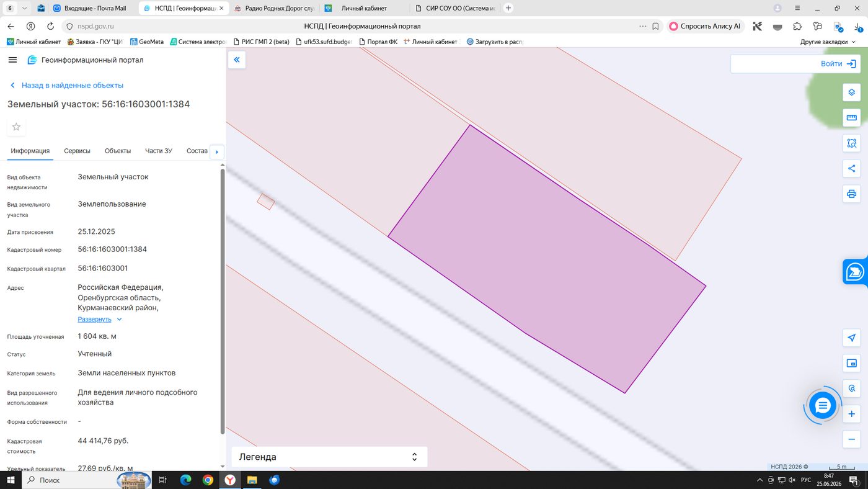Open the map layers panel
This screenshot has height=489, width=868.
(x=851, y=92)
